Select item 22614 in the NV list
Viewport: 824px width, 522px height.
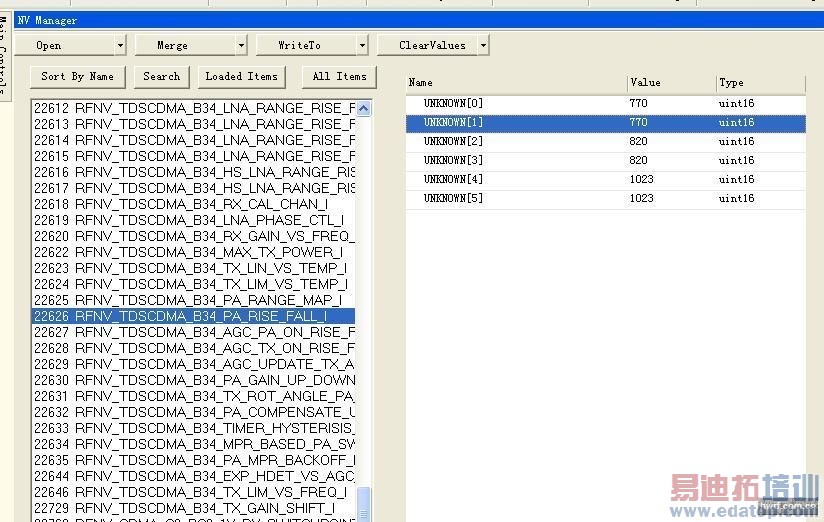tap(194, 140)
